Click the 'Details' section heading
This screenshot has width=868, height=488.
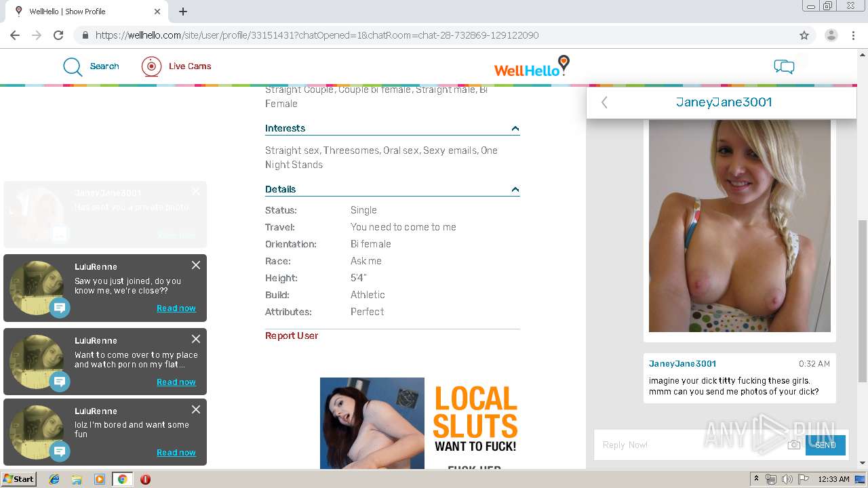coord(280,189)
